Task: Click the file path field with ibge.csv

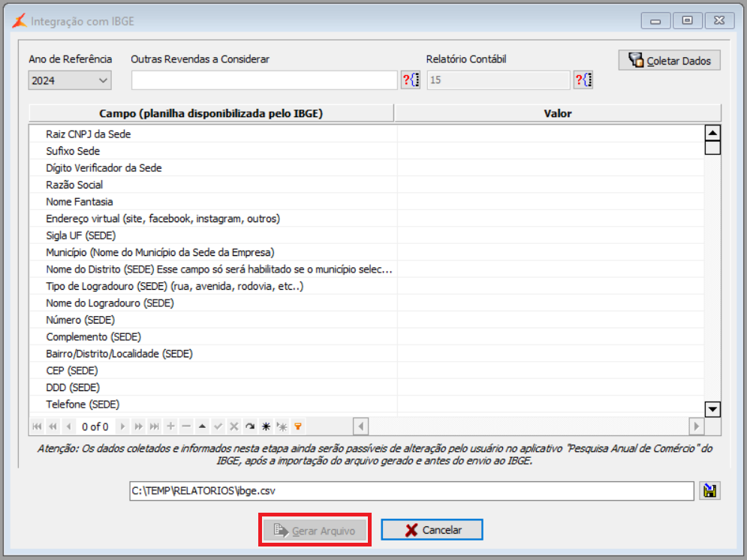Action: pyautogui.click(x=411, y=491)
